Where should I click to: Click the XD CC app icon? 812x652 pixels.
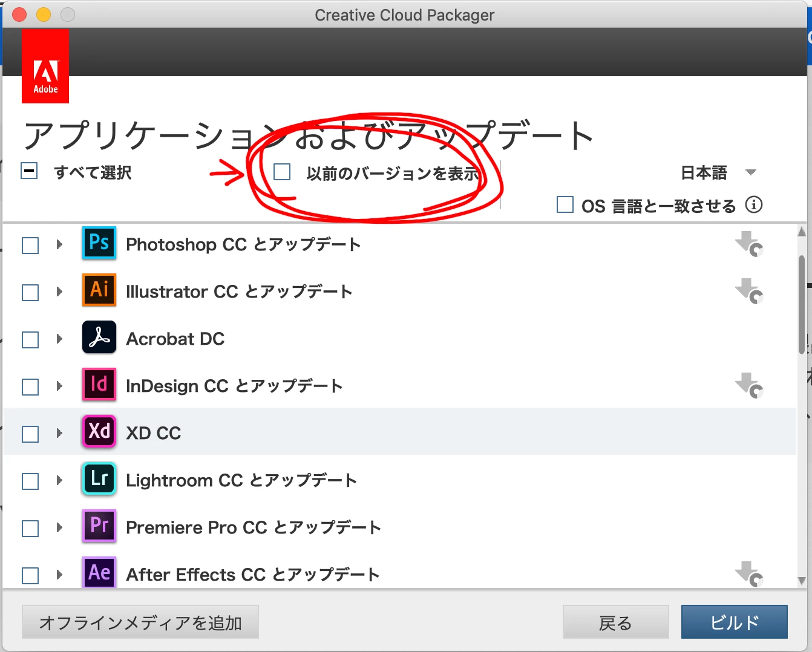pos(99,432)
